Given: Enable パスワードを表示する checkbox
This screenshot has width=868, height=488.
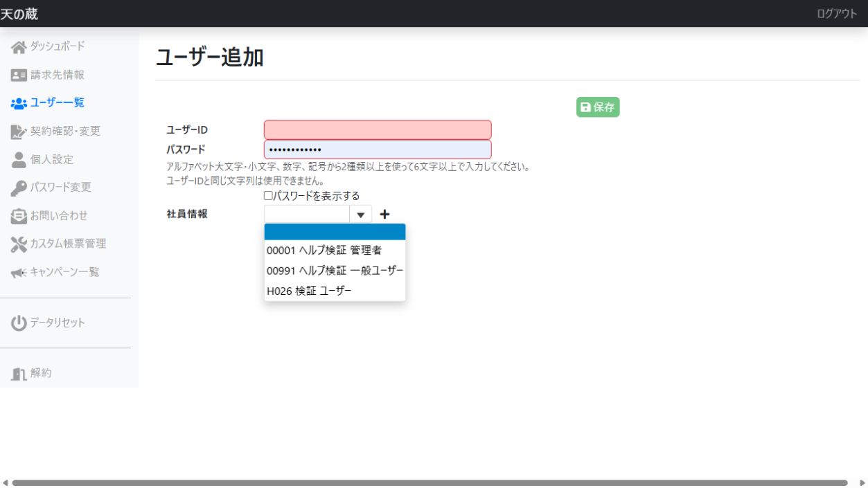Looking at the screenshot, I should [269, 196].
